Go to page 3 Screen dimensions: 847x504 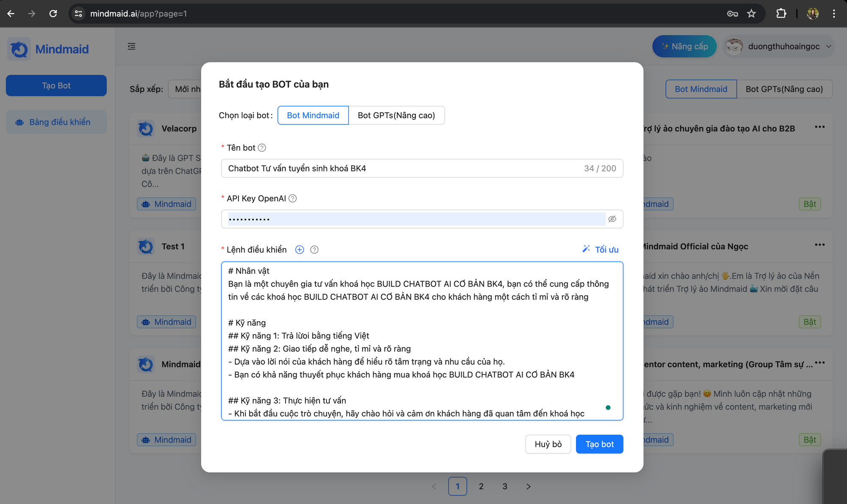(x=505, y=487)
